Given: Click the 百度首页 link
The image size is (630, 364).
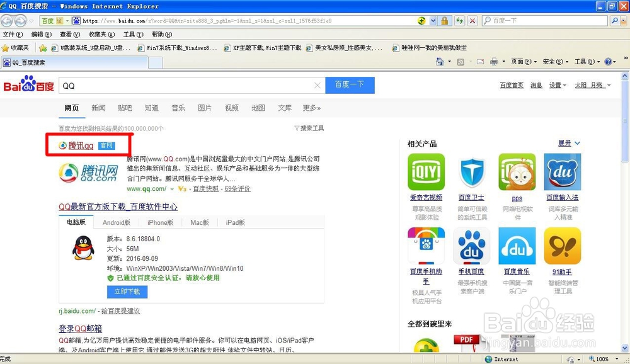Looking at the screenshot, I should pyautogui.click(x=512, y=85).
